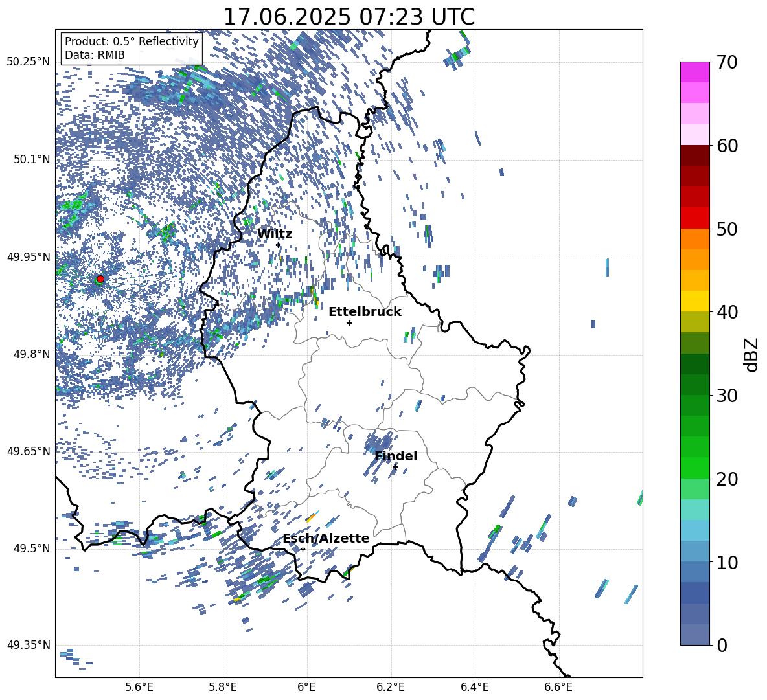Click the colorbar tick label 60
This screenshot has width=767, height=700.
[x=727, y=146]
